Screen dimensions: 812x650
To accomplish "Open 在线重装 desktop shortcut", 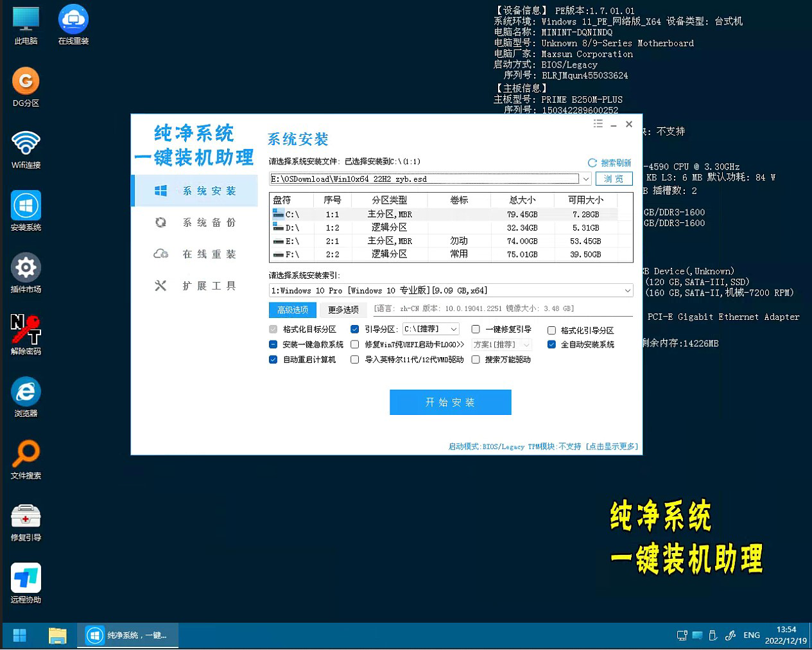I will 73,26.
